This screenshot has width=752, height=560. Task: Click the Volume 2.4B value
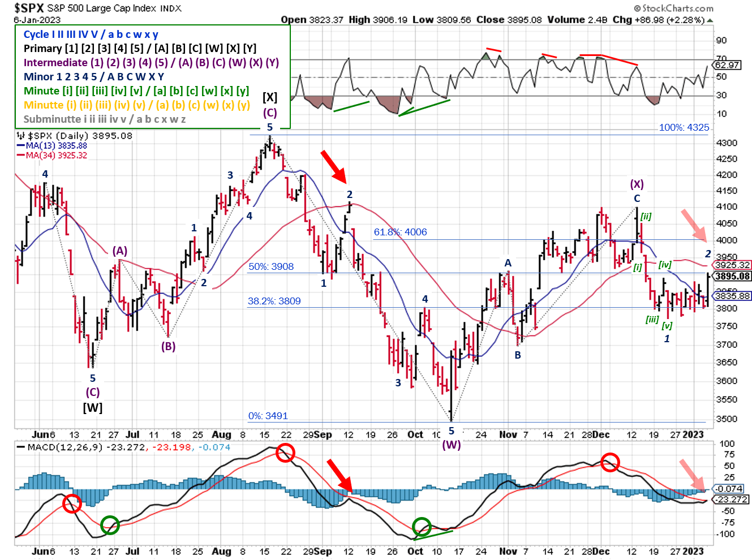pyautogui.click(x=577, y=20)
